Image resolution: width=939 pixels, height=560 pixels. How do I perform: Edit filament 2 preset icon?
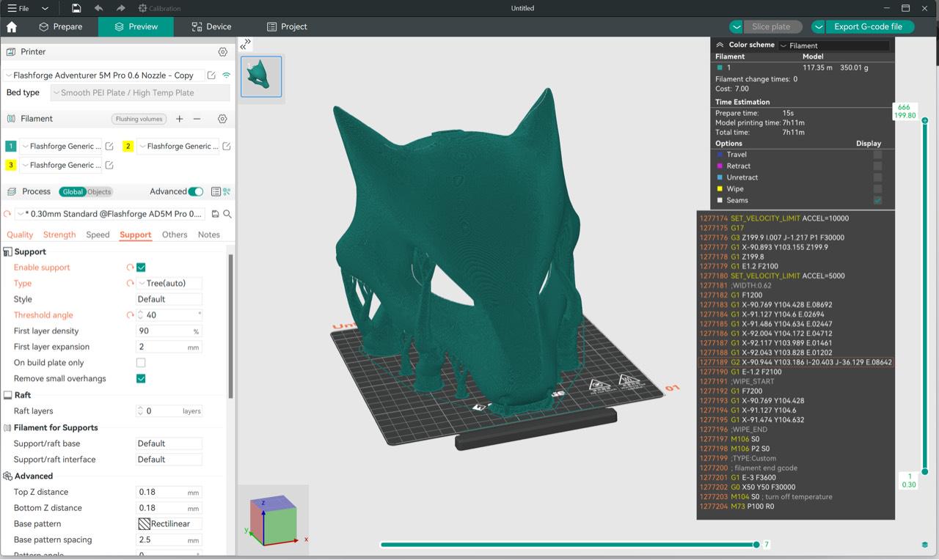point(227,146)
